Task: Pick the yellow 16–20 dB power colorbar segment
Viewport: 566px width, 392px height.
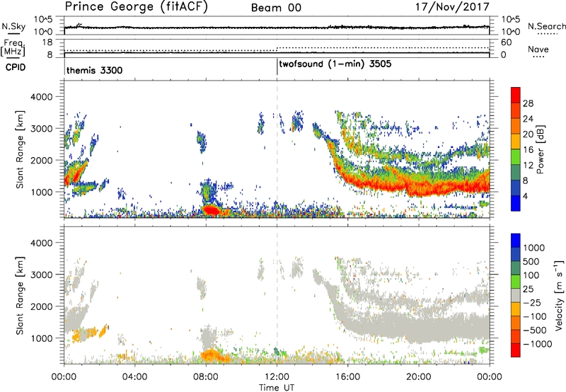Action: point(516,142)
